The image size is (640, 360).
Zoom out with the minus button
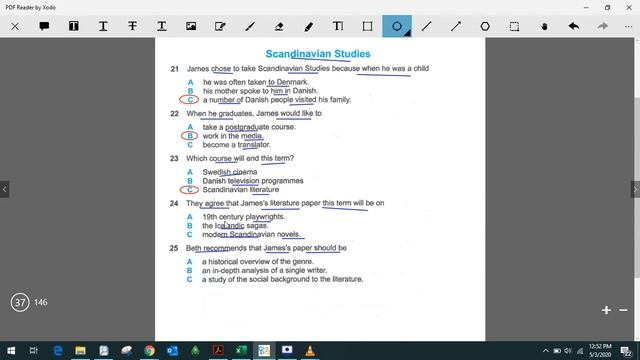click(623, 310)
